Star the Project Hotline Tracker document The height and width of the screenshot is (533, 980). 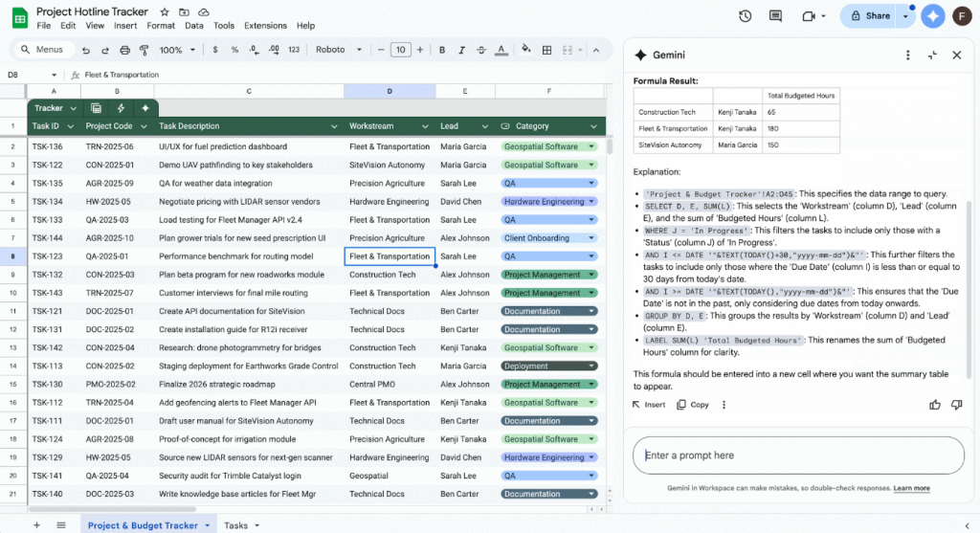(164, 11)
